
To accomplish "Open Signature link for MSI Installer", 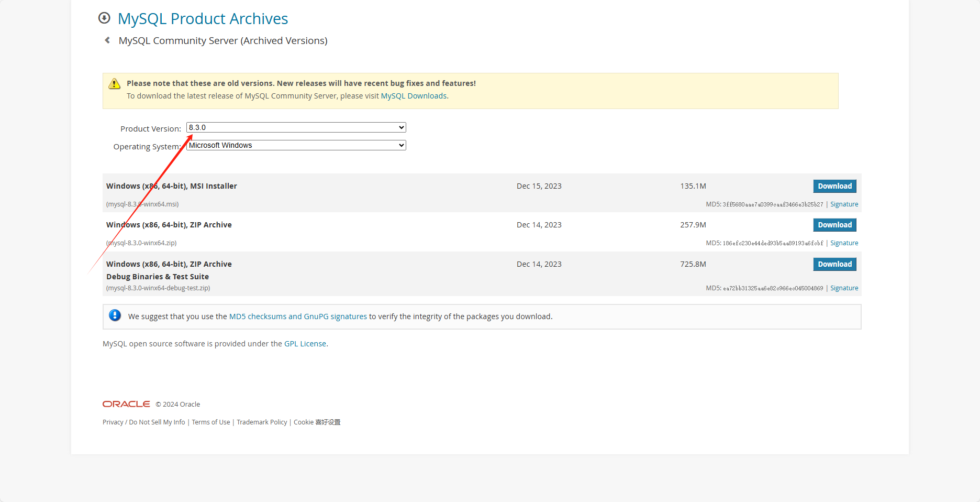I will point(844,204).
